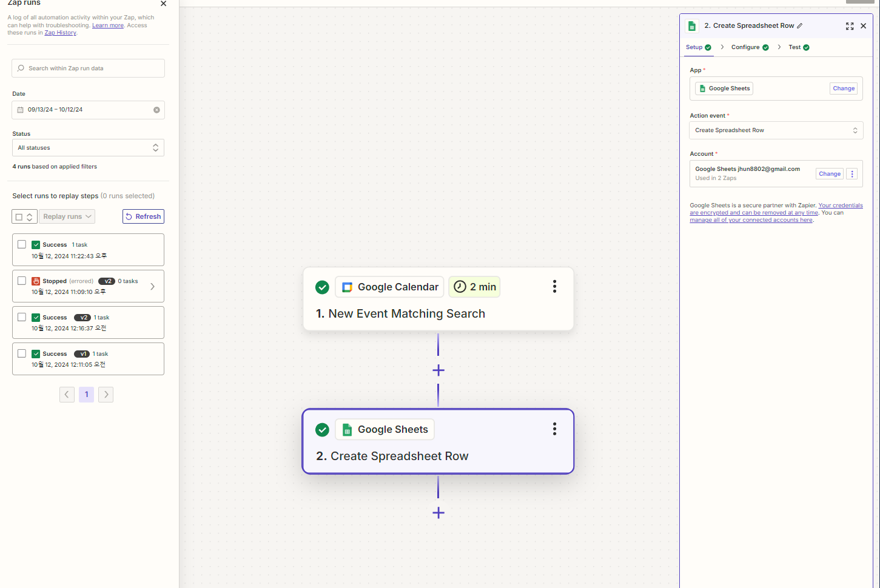Viewport: 880px width, 588px height.
Task: Click the search magnifier icon in Zap runs
Action: (x=21, y=68)
